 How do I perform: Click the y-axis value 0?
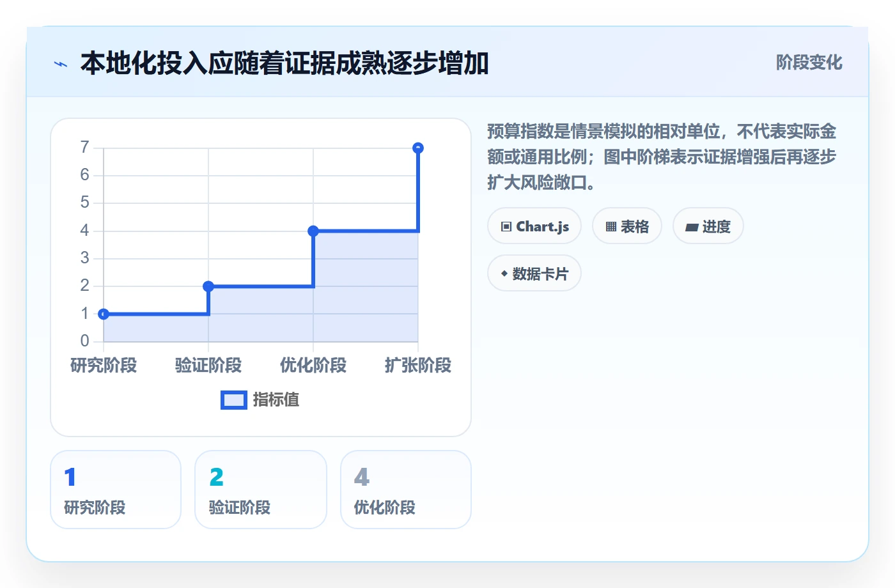tap(84, 341)
